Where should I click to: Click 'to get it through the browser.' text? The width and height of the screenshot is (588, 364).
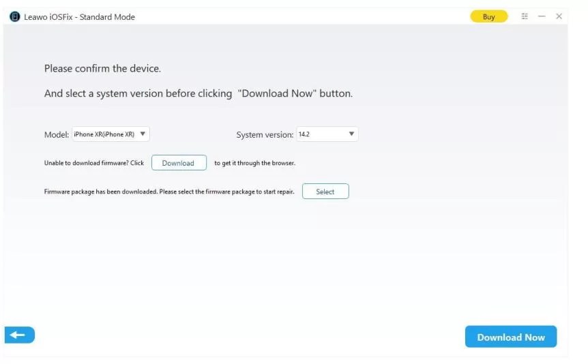point(254,163)
